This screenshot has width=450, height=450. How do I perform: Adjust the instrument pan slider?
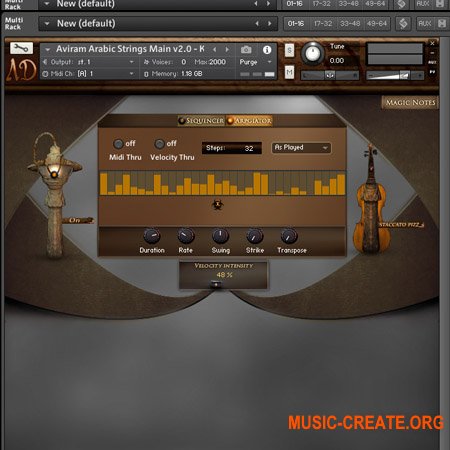[330, 75]
